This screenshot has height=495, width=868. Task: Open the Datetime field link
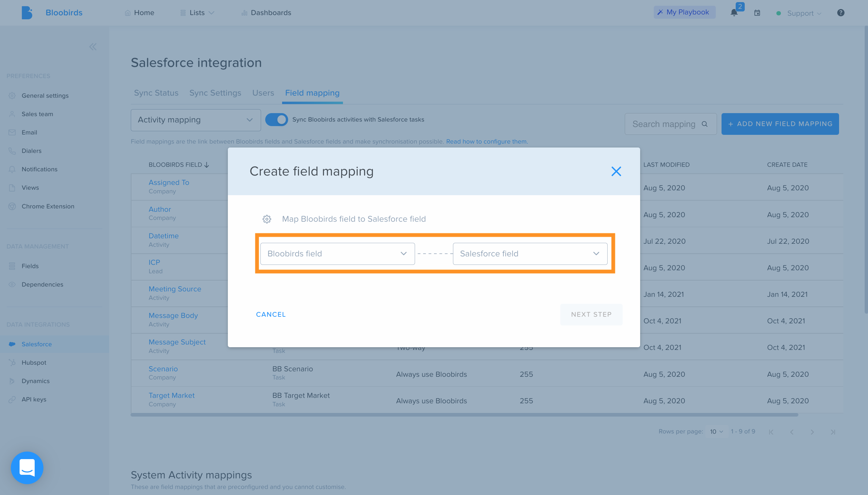click(163, 236)
